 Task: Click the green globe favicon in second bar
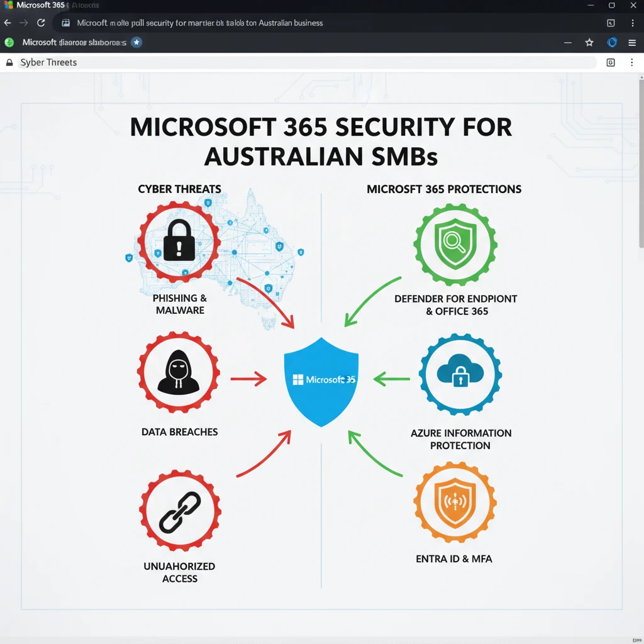click(x=9, y=42)
